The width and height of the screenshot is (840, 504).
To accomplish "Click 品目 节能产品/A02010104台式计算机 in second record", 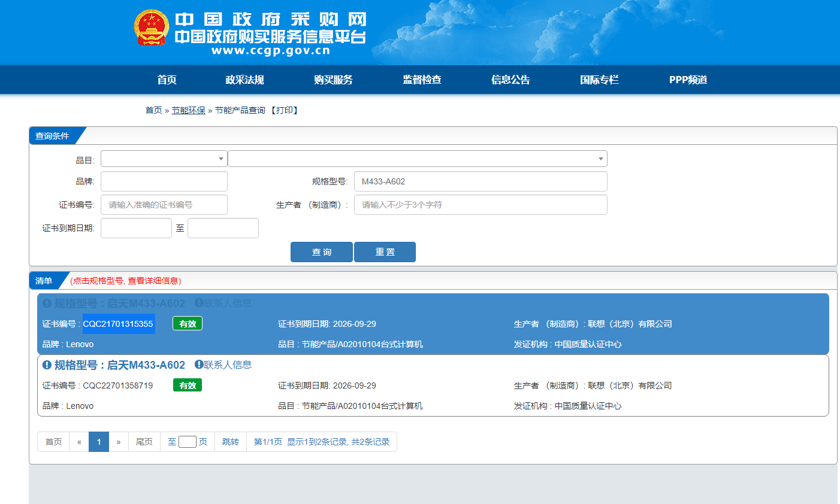I will pos(350,406).
